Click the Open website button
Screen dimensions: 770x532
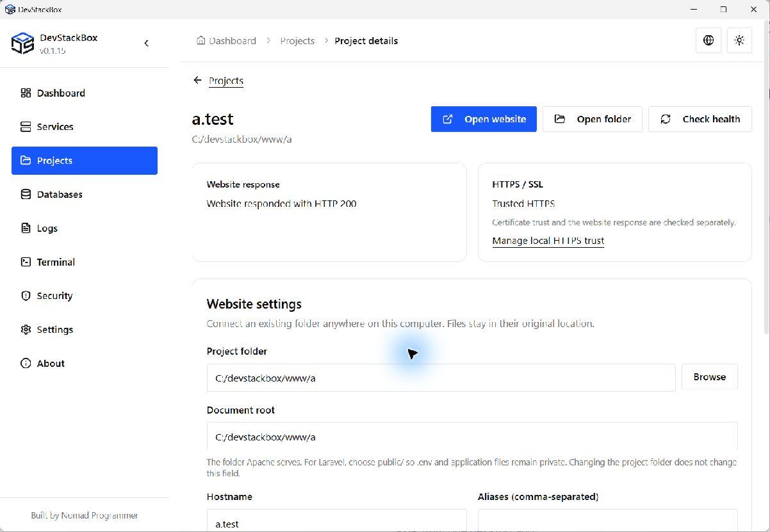pos(484,119)
